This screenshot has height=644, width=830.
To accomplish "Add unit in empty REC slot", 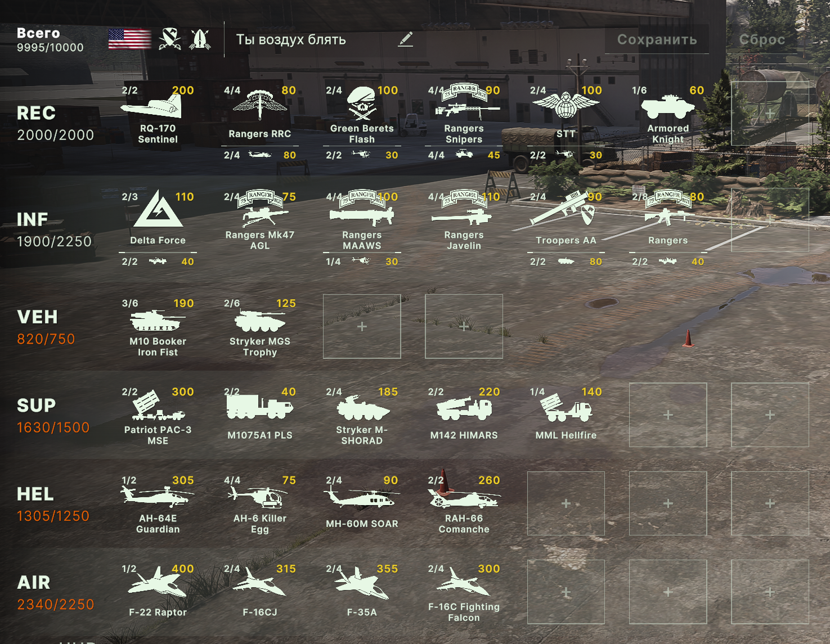I will (770, 114).
